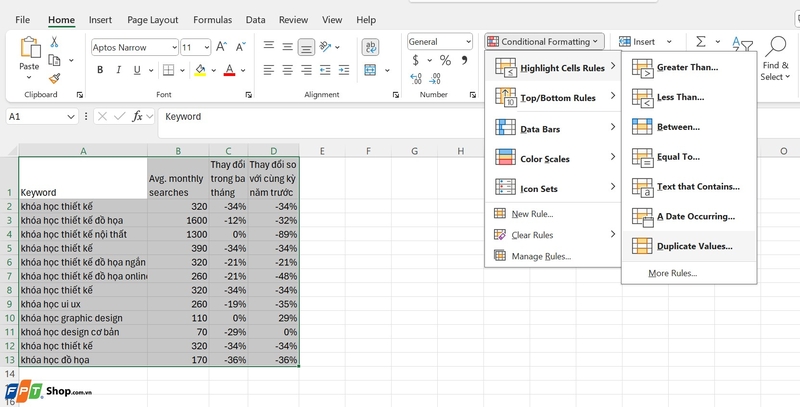Click AutoSum sigma icon
Viewport: 800px width, 407px height.
point(701,41)
